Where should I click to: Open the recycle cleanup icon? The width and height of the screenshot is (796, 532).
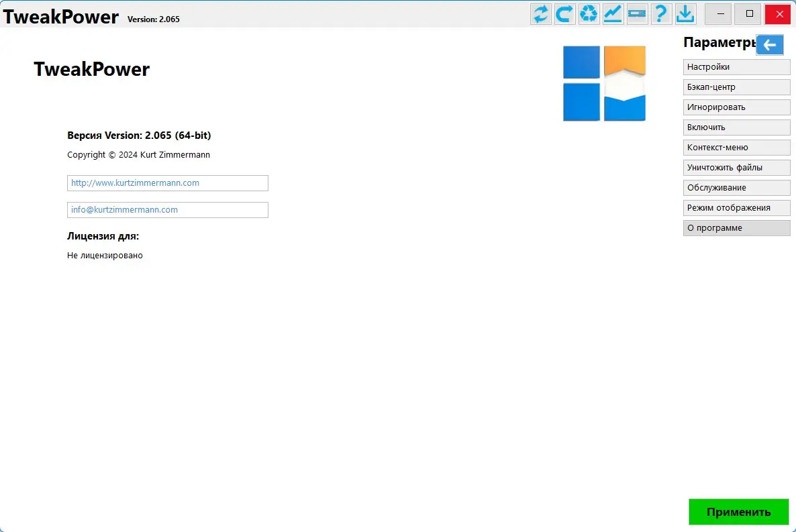click(x=589, y=13)
